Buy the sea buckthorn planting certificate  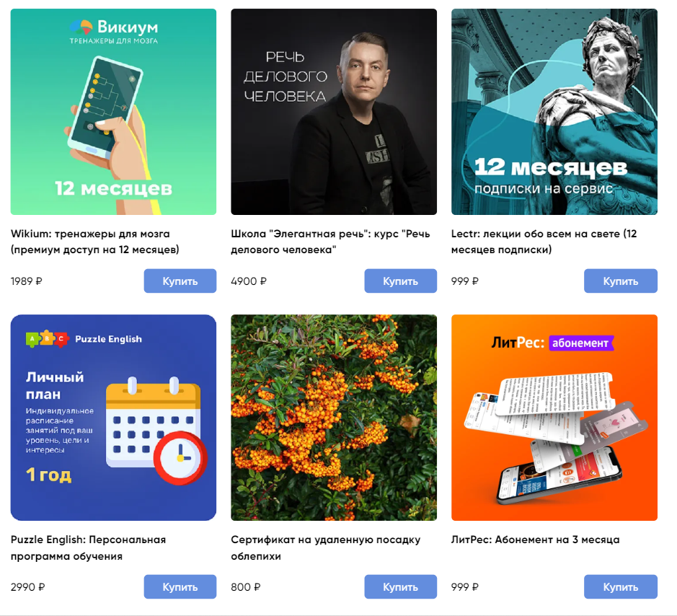click(400, 586)
